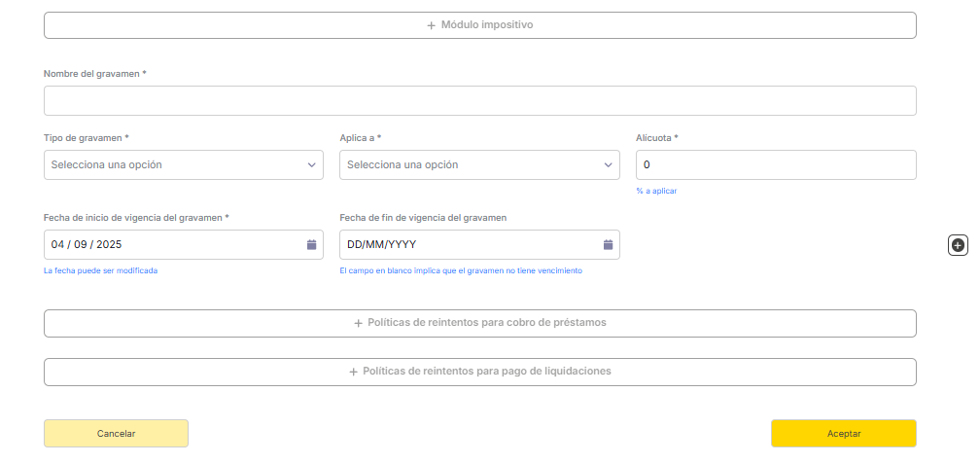Select the year 2025 in the start date
980x464 pixels.
click(109, 244)
